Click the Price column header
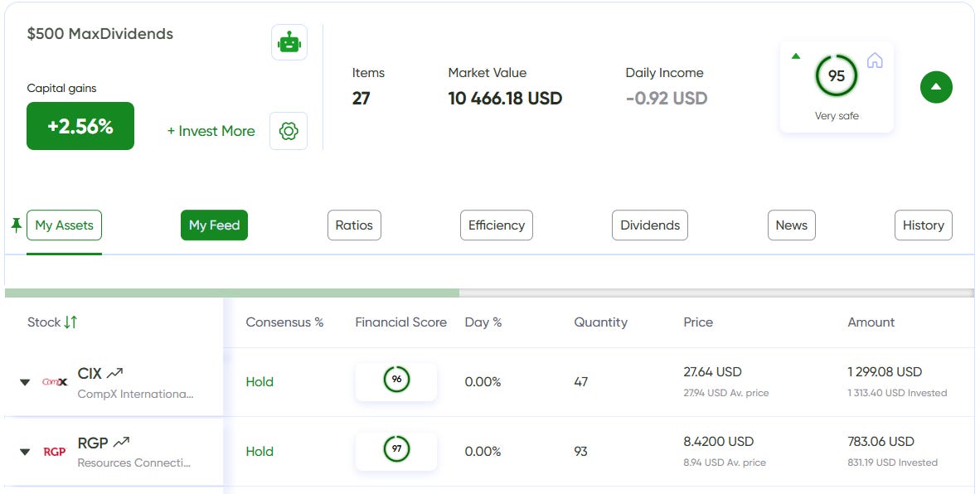 698,322
